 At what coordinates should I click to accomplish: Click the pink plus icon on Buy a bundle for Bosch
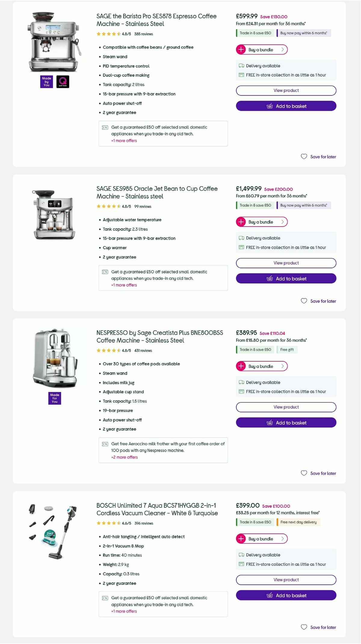(x=241, y=539)
